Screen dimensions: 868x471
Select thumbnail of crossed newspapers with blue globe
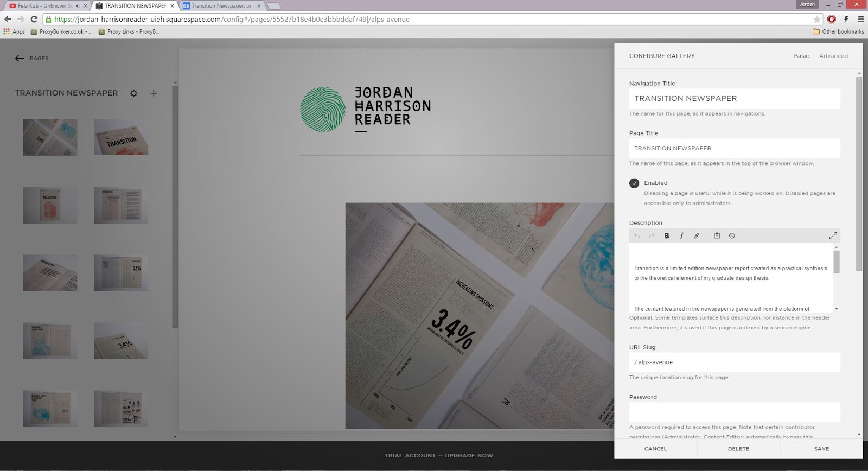50,137
